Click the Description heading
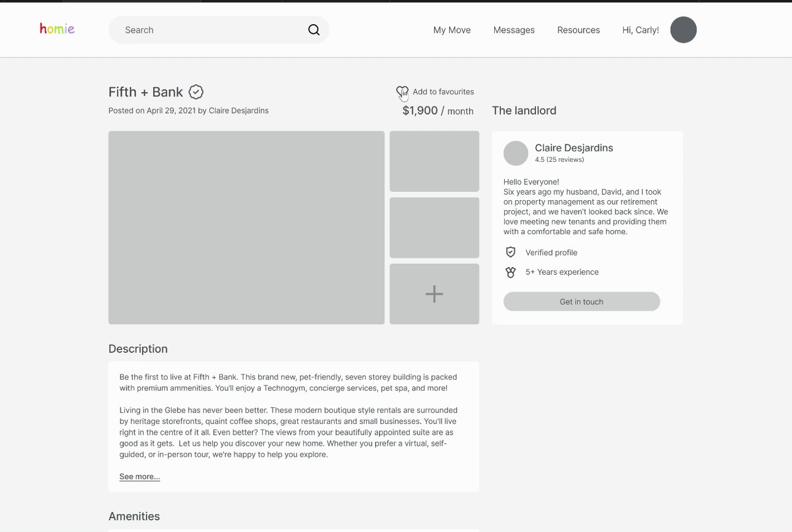The width and height of the screenshot is (792, 532). (x=138, y=349)
